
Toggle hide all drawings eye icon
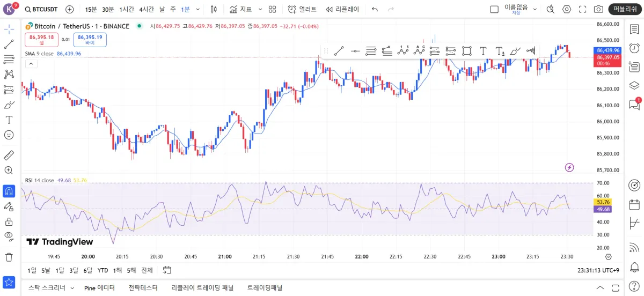pos(9,236)
